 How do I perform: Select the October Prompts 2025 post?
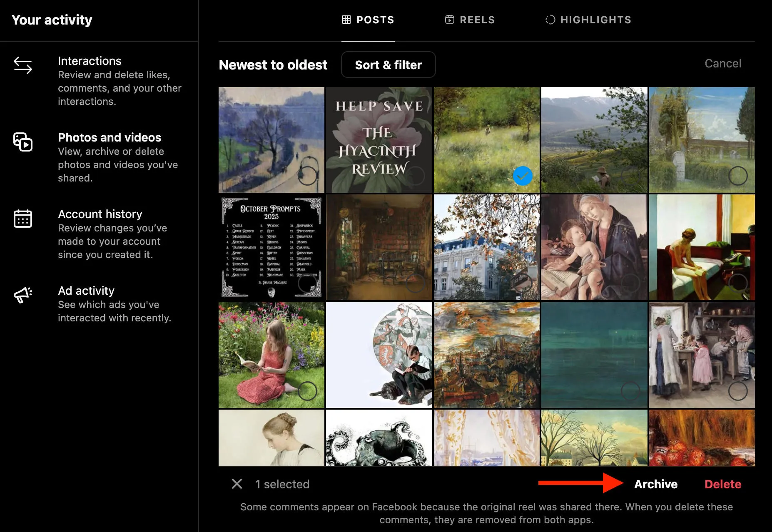[x=307, y=283]
